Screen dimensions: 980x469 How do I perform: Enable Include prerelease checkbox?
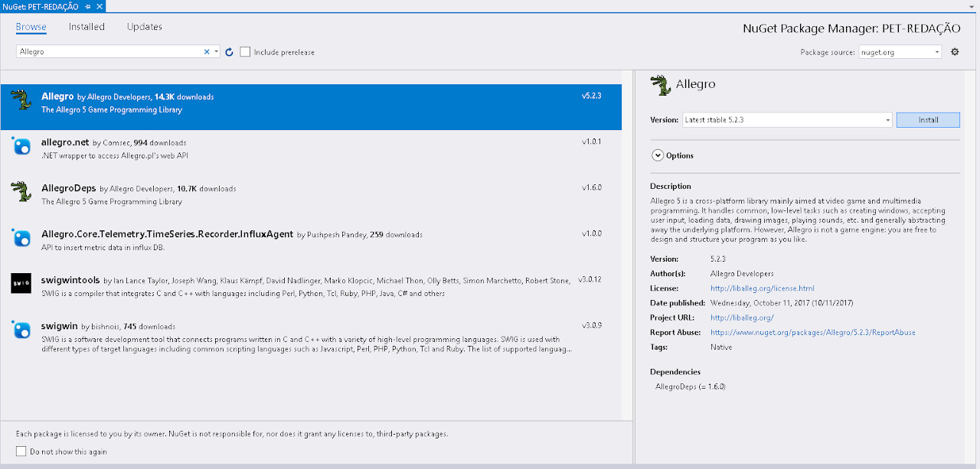(x=245, y=52)
